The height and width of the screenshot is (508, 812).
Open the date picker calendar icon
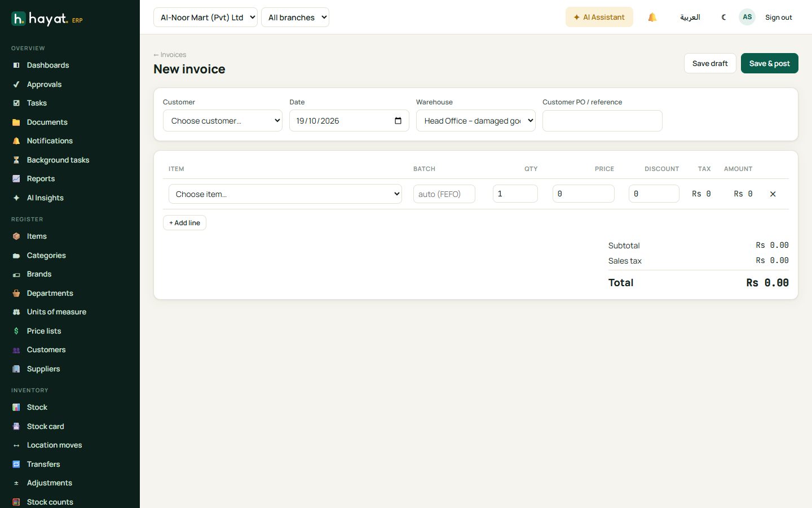tap(398, 121)
